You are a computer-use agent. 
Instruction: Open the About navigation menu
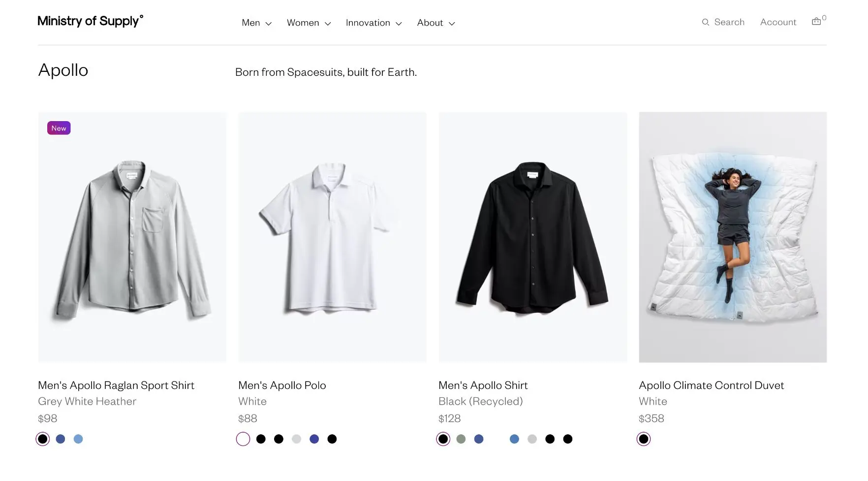[x=435, y=23]
